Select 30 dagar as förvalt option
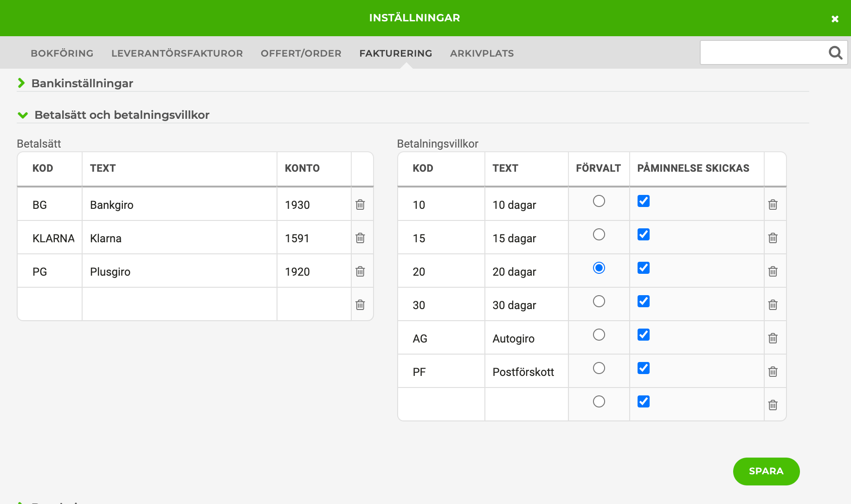The height and width of the screenshot is (504, 851). pyautogui.click(x=599, y=301)
